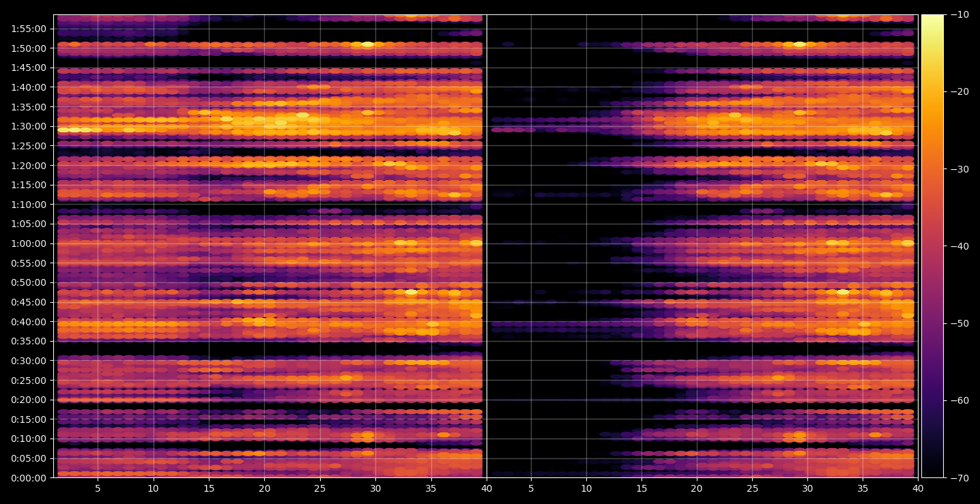Select the 0:55:00 y-axis label
The width and height of the screenshot is (980, 504).
point(29,263)
